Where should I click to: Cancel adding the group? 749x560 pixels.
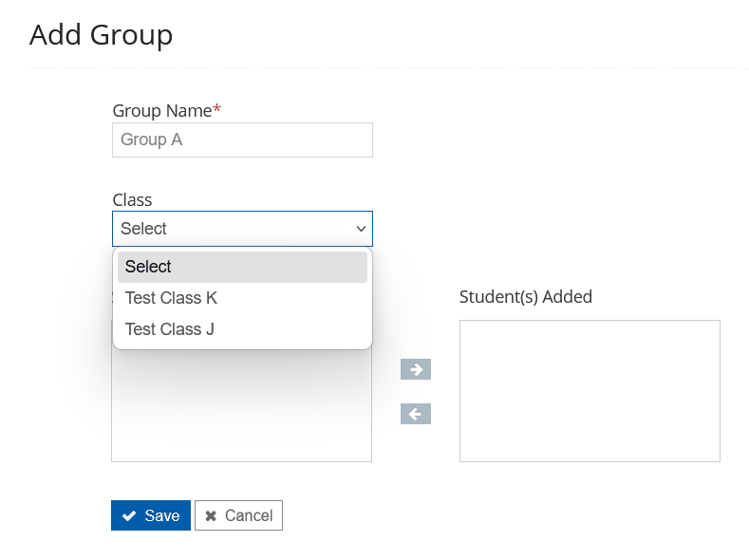click(238, 515)
